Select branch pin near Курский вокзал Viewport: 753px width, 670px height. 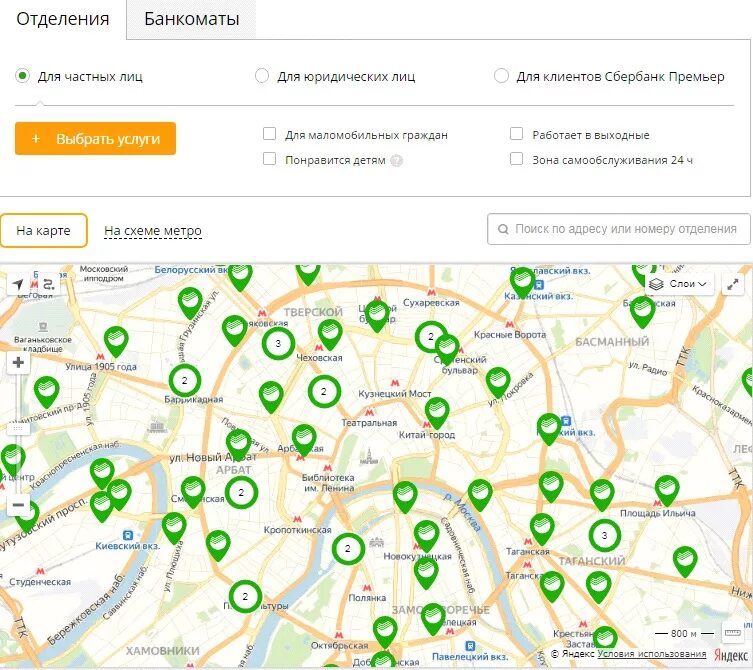[x=549, y=427]
